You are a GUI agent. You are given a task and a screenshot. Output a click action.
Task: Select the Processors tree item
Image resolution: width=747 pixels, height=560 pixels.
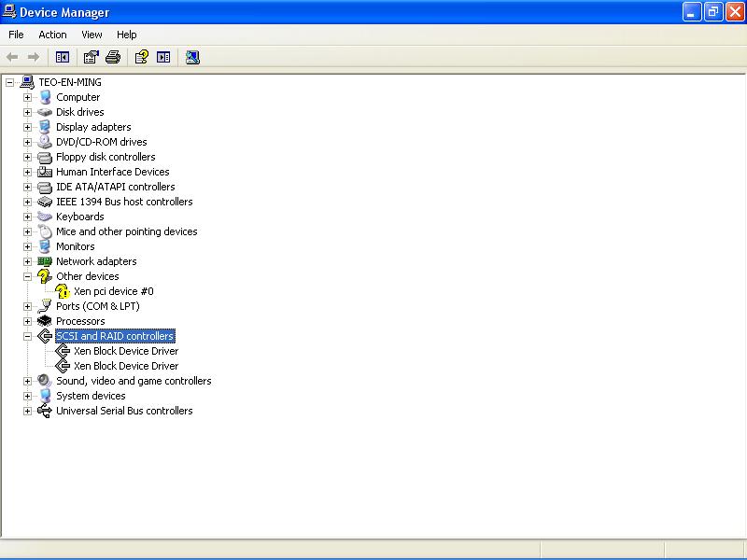(80, 321)
